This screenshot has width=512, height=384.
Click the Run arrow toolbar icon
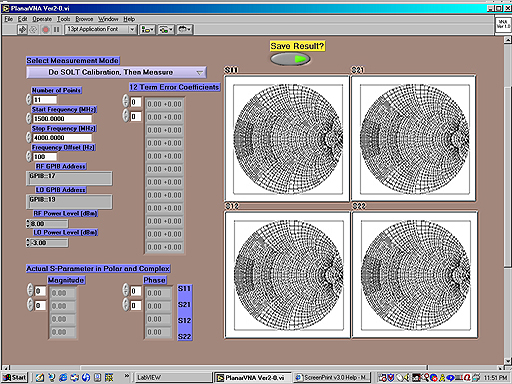coord(22,30)
